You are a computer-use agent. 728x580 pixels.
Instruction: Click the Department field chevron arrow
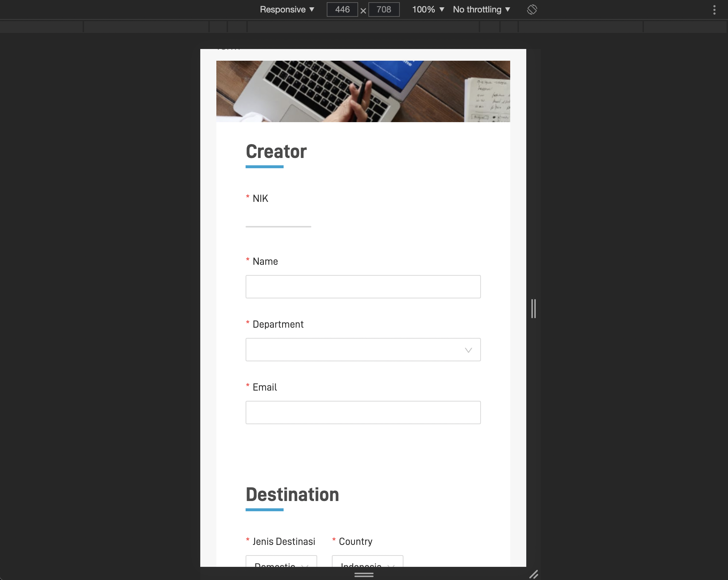tap(468, 350)
